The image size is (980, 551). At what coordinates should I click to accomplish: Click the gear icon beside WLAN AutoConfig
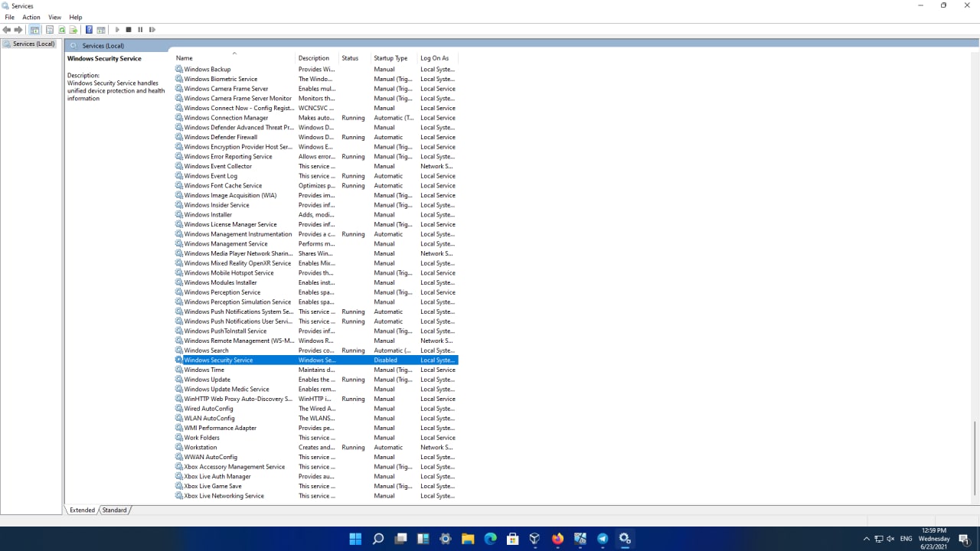179,419
